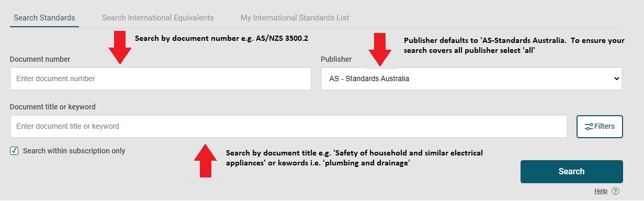This screenshot has height=201, width=644.
Task: Click the question mark help icon
Action: (615, 191)
